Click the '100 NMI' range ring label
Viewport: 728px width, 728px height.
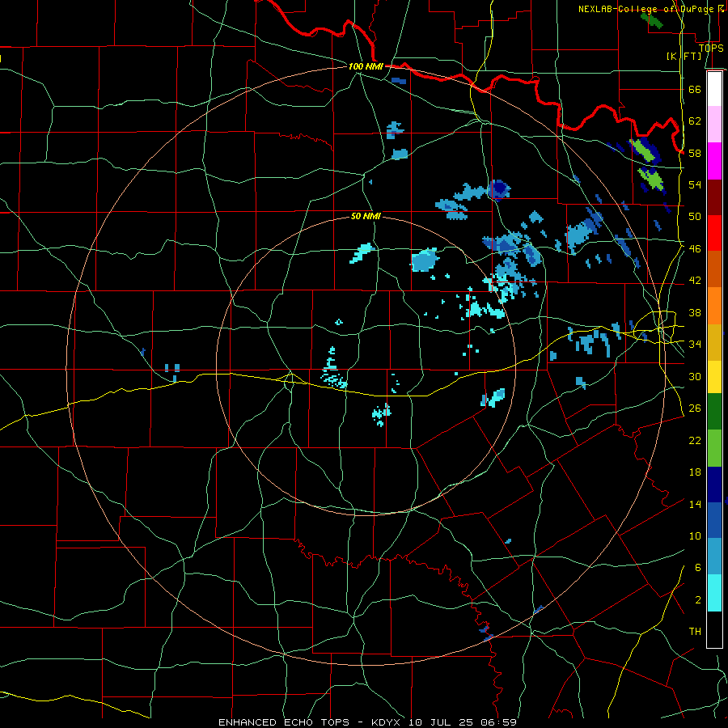click(366, 66)
